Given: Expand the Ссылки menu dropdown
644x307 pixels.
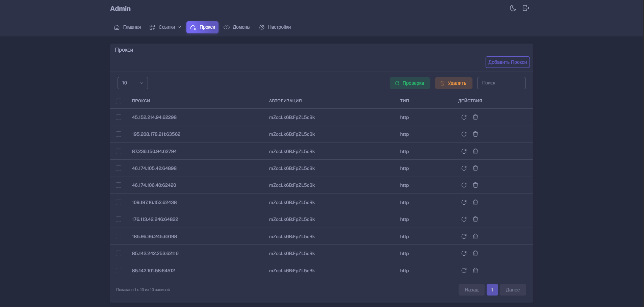Looking at the screenshot, I should click(x=165, y=27).
